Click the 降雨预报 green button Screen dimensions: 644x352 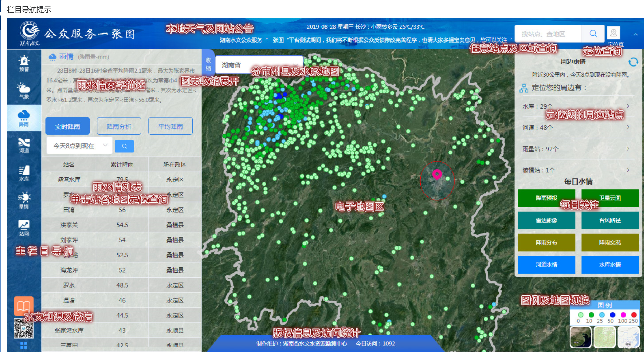[546, 198]
